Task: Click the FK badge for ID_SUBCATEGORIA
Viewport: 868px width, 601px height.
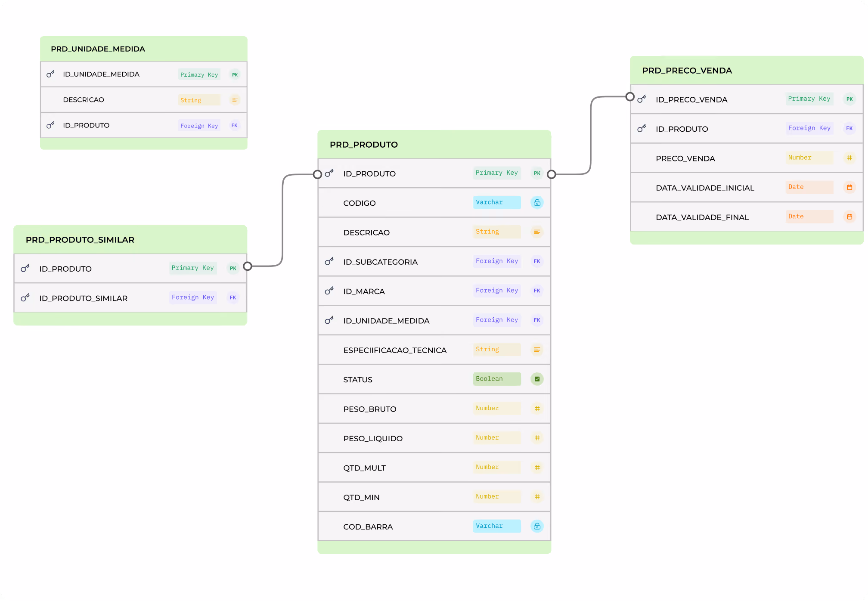Action: 537,261
